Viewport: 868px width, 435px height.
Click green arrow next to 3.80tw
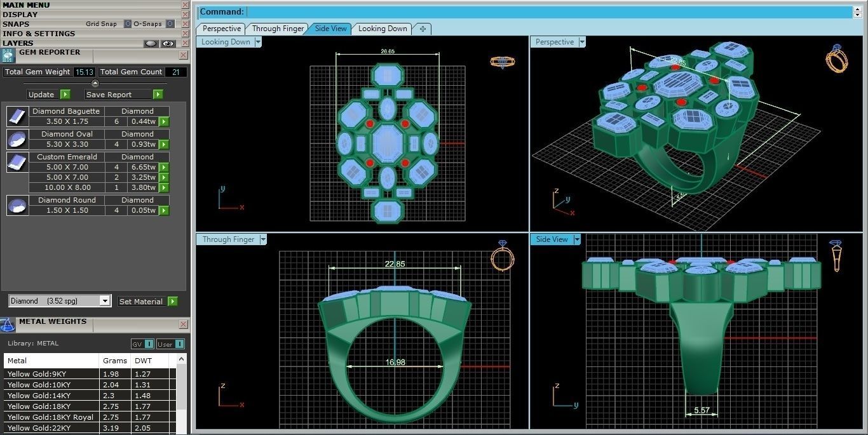(164, 187)
